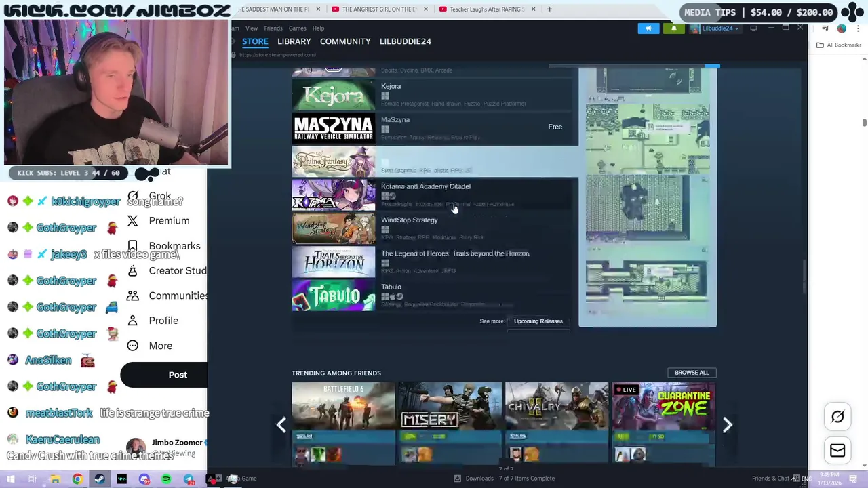Open the Quarantine Zone trending card
The width and height of the screenshot is (868, 488).
click(663, 424)
